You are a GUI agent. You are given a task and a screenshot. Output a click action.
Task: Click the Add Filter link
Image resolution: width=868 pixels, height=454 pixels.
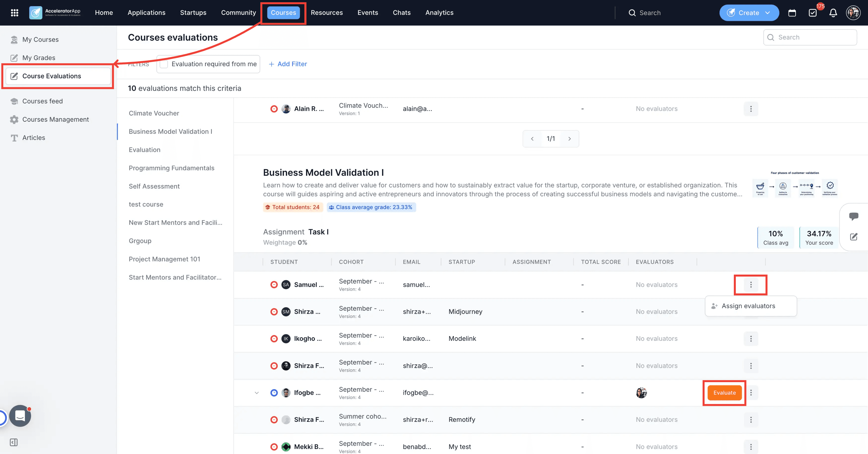pyautogui.click(x=288, y=64)
